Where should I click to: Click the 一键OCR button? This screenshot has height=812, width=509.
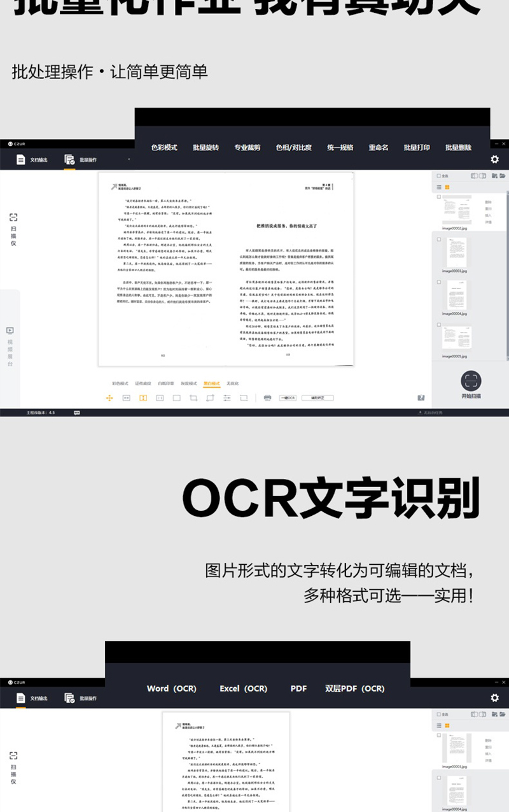coord(288,398)
